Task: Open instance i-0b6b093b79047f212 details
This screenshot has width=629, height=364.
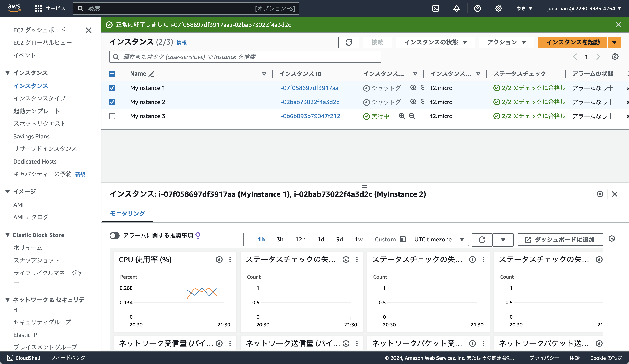Action: tap(309, 116)
